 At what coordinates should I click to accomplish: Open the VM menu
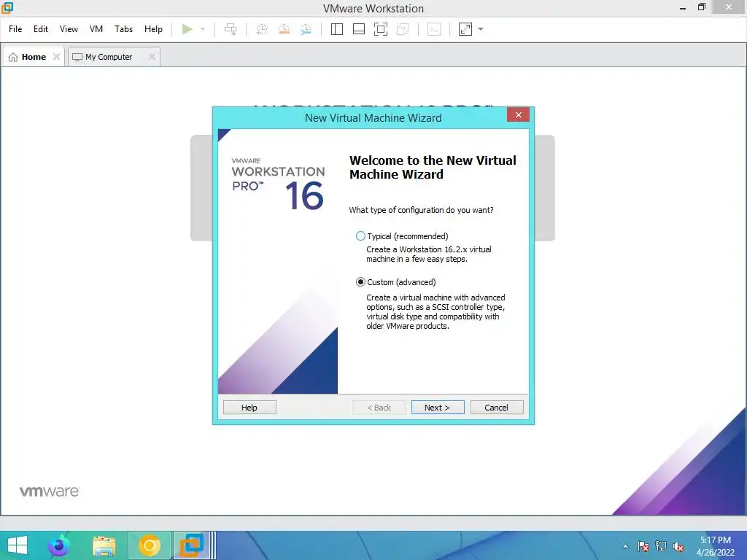pyautogui.click(x=96, y=29)
